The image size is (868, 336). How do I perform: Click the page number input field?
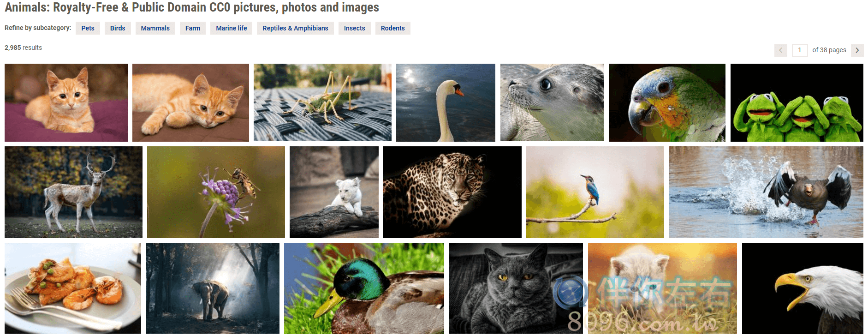click(800, 50)
